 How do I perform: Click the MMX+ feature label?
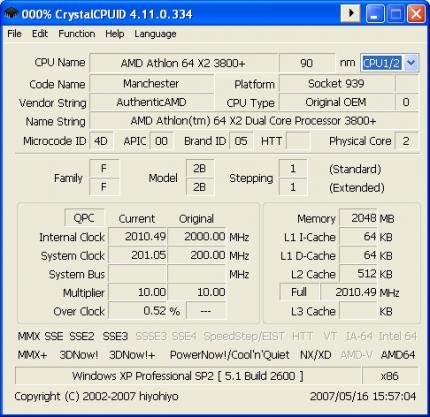coord(32,355)
